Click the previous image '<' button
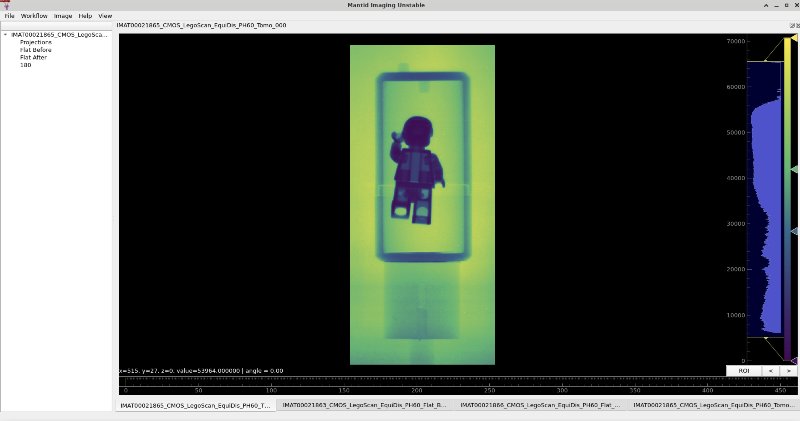Screen dimensions: 800x421 (x=770, y=371)
